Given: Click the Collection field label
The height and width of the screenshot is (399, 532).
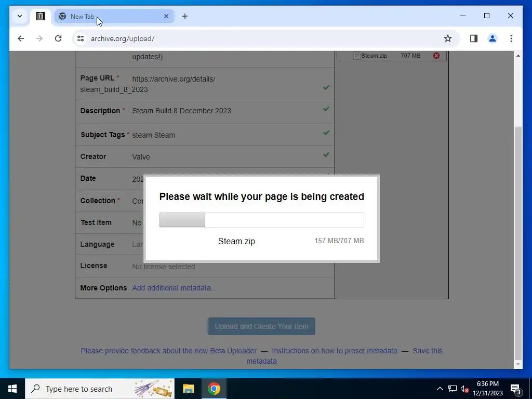Looking at the screenshot, I should point(98,201).
